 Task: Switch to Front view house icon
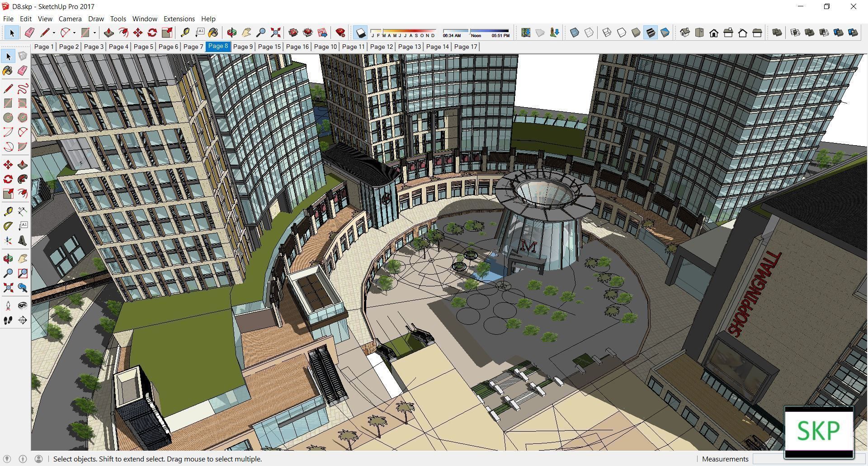point(714,33)
